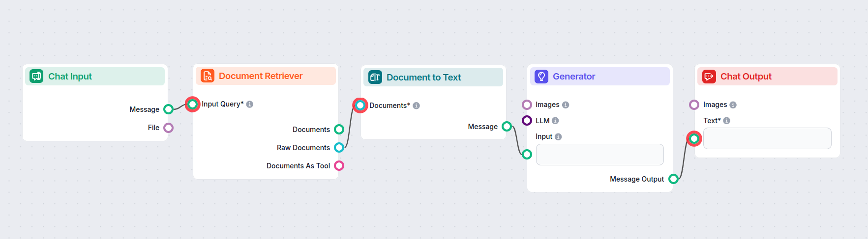868x239 pixels.
Task: Click info icon next to Input Query
Action: click(250, 104)
